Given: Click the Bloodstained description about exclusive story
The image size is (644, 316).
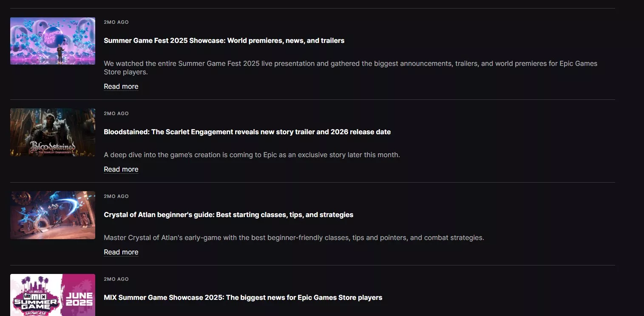Looking at the screenshot, I should (x=252, y=155).
